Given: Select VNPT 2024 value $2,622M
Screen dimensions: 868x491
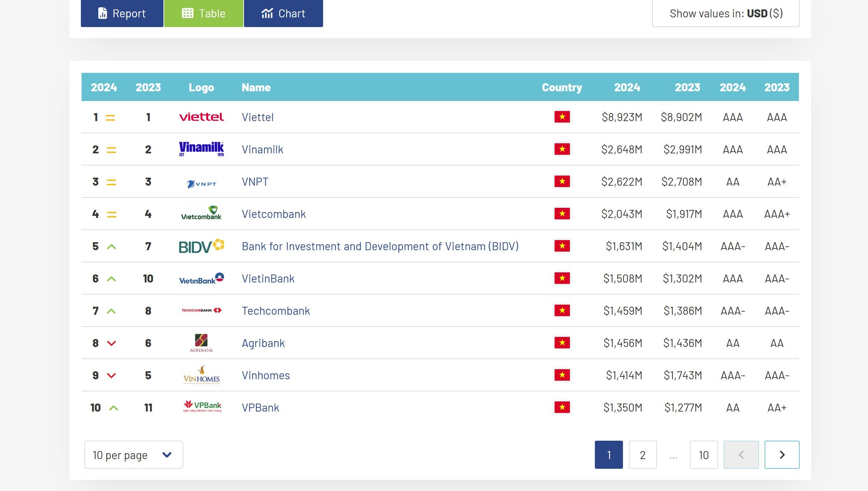Looking at the screenshot, I should pos(622,182).
